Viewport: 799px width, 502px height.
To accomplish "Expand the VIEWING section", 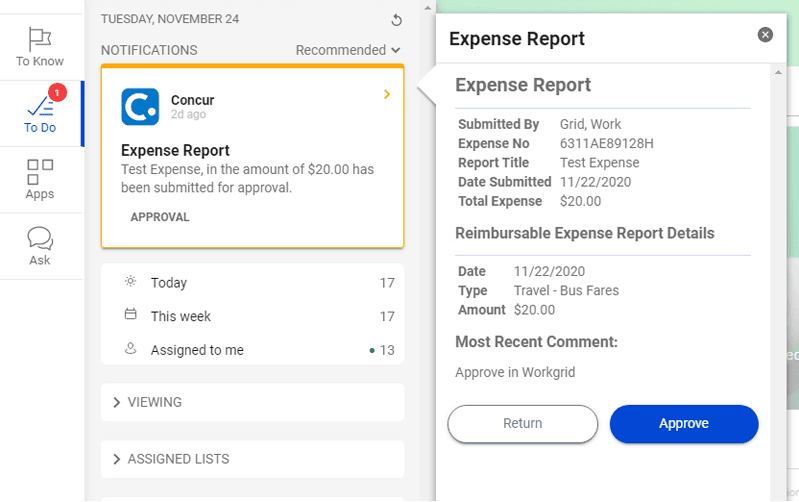I will (x=253, y=402).
